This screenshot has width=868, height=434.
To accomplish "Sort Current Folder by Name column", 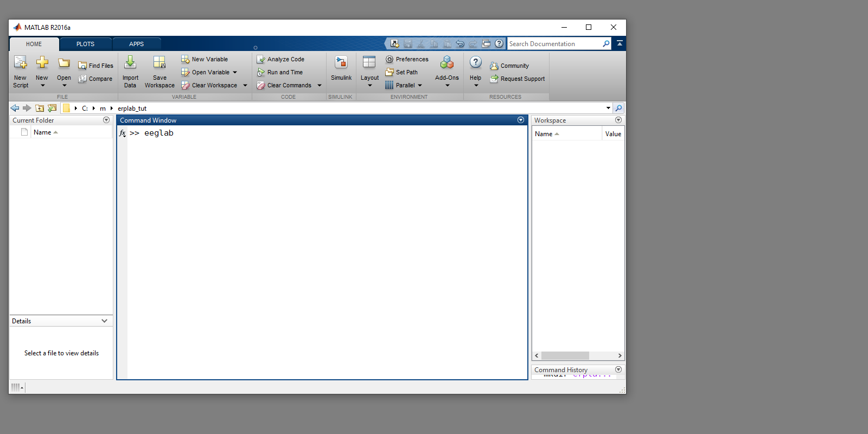I will click(71, 132).
